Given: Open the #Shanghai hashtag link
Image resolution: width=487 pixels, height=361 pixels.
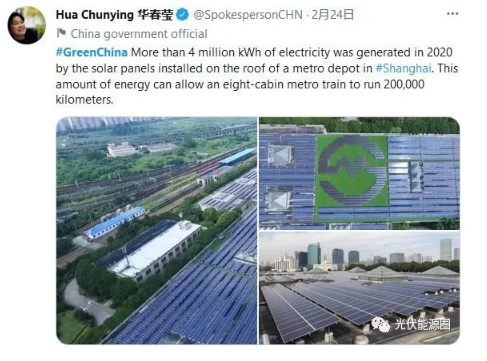Looking at the screenshot, I should pyautogui.click(x=403, y=68).
